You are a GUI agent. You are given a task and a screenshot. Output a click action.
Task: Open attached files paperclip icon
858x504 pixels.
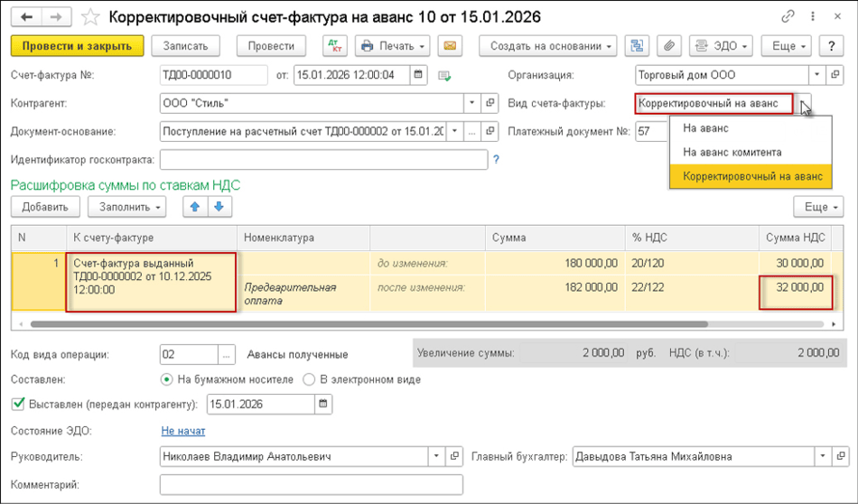pos(669,46)
